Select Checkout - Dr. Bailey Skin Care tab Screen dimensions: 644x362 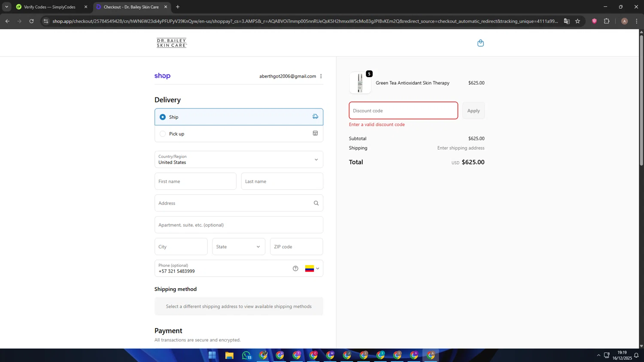131,7
